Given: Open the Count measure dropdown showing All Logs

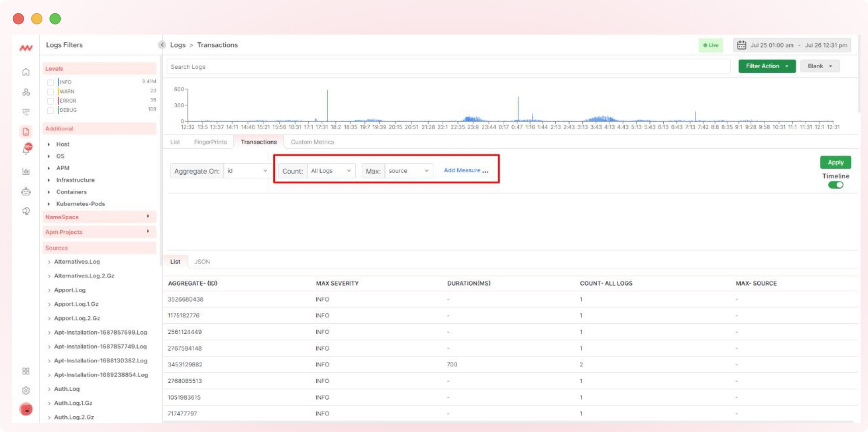Looking at the screenshot, I should [x=331, y=171].
